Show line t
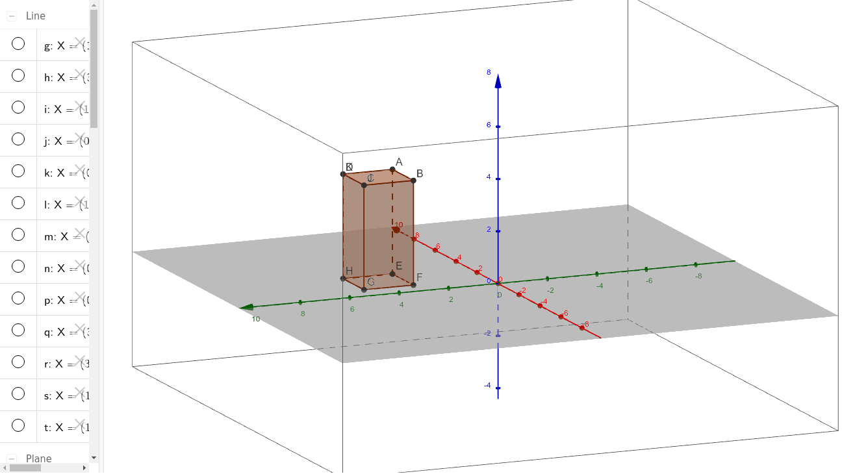Image resolution: width=868 pixels, height=474 pixels. [x=18, y=425]
